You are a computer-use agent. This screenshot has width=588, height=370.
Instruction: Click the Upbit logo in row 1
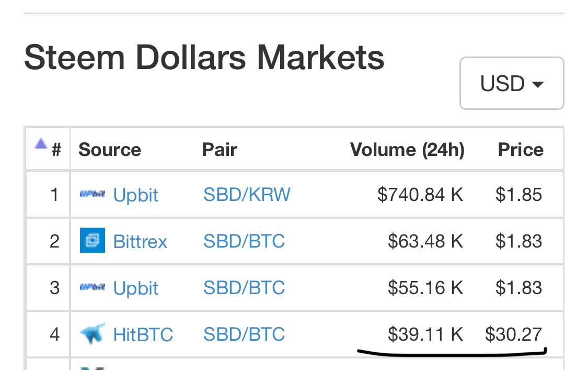pyautogui.click(x=92, y=194)
